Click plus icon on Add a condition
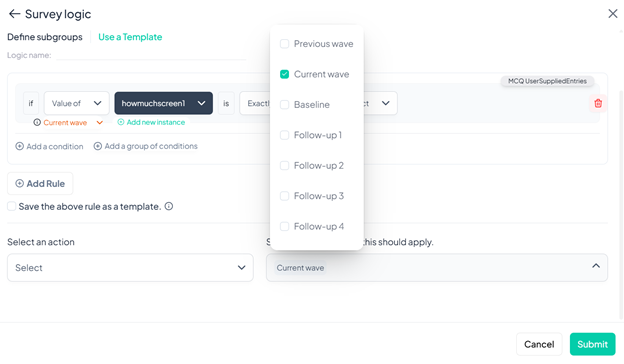624x364 pixels. coord(20,146)
